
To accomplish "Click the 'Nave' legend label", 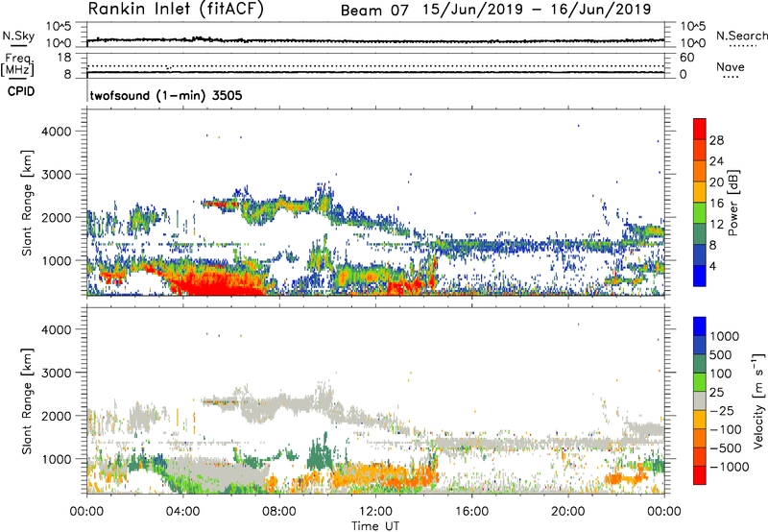I will (x=731, y=67).
